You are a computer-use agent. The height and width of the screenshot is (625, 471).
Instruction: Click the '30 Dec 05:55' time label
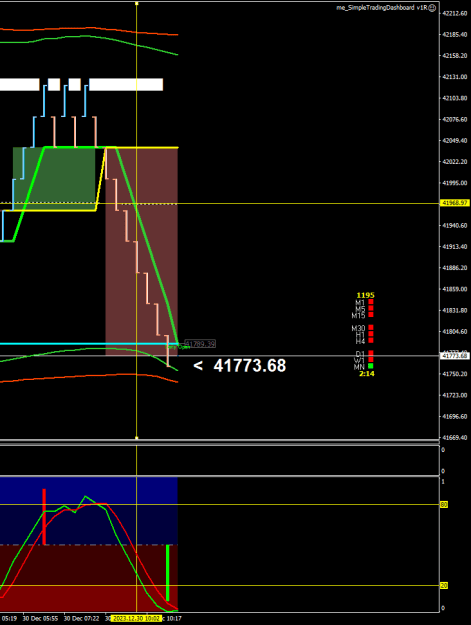40,619
